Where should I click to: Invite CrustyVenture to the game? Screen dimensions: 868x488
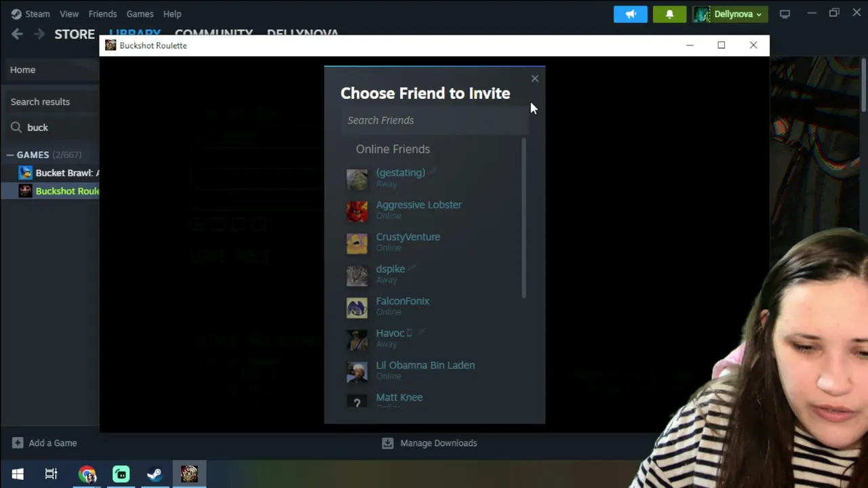pyautogui.click(x=408, y=237)
